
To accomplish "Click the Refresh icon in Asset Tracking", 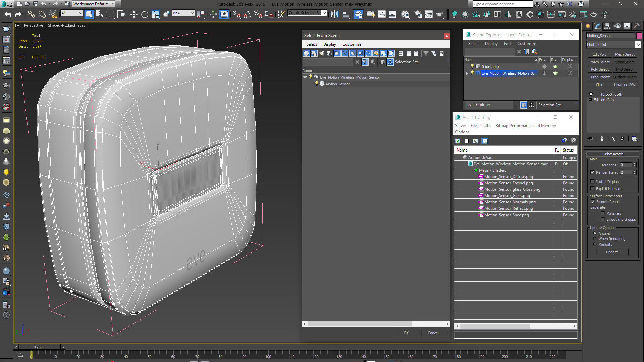I will pos(458,141).
